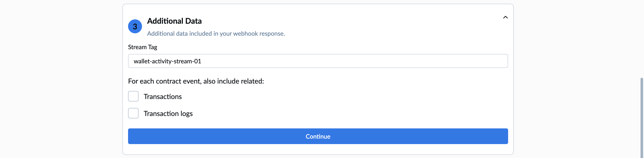Image resolution: width=644 pixels, height=158 pixels.
Task: Click the webhook response description text
Action: [x=216, y=34]
